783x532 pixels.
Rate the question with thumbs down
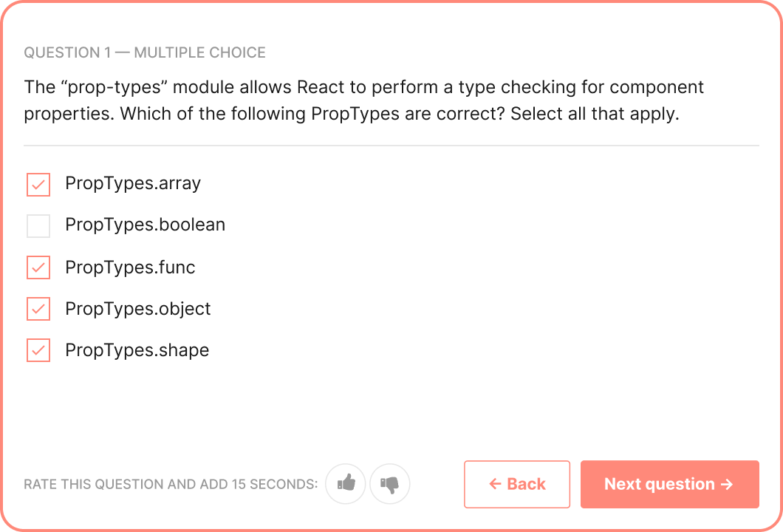pos(390,483)
